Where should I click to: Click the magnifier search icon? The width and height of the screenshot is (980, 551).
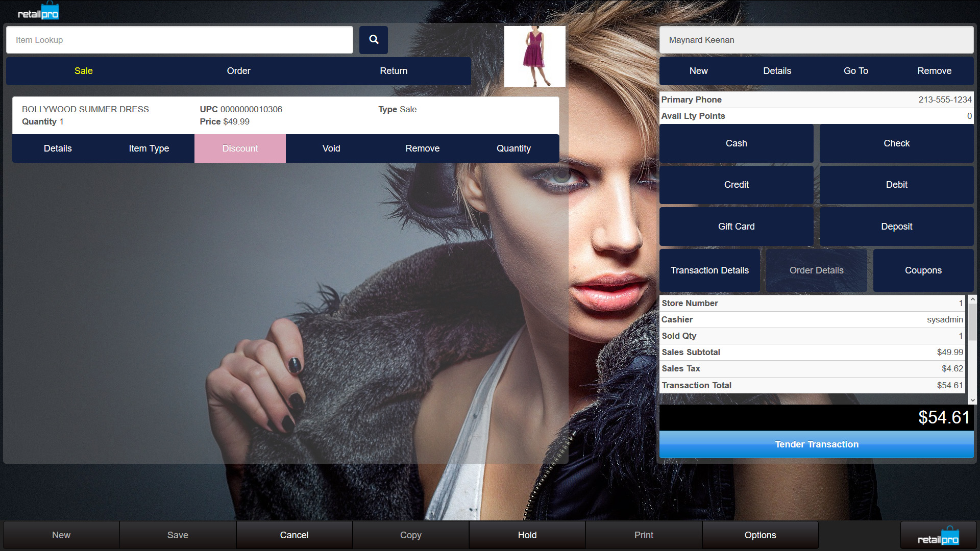[x=373, y=40]
